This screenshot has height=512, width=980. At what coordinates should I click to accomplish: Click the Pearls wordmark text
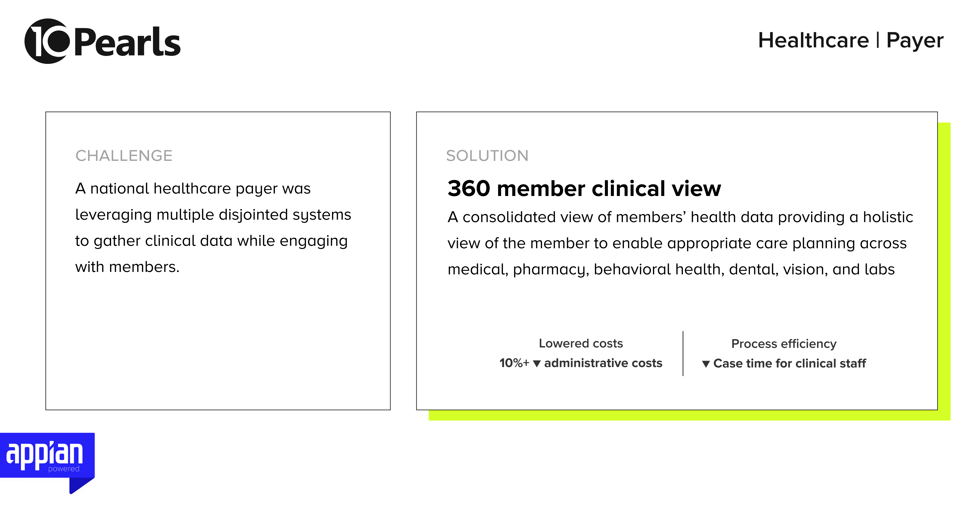pos(127,43)
